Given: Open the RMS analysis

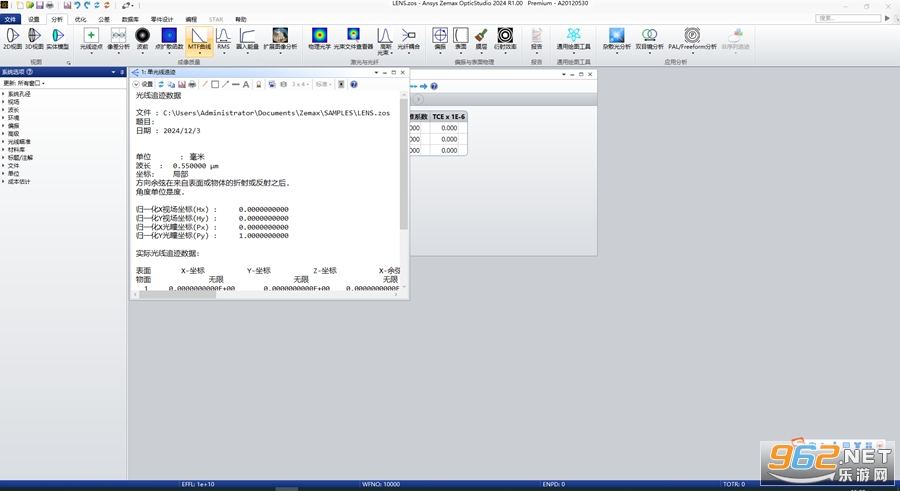Looking at the screenshot, I should pos(223,40).
